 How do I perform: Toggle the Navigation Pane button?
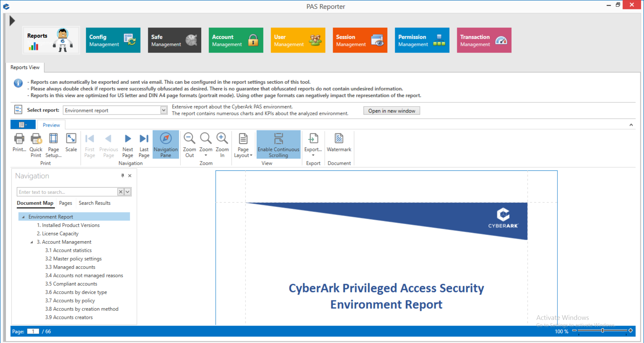pos(166,144)
